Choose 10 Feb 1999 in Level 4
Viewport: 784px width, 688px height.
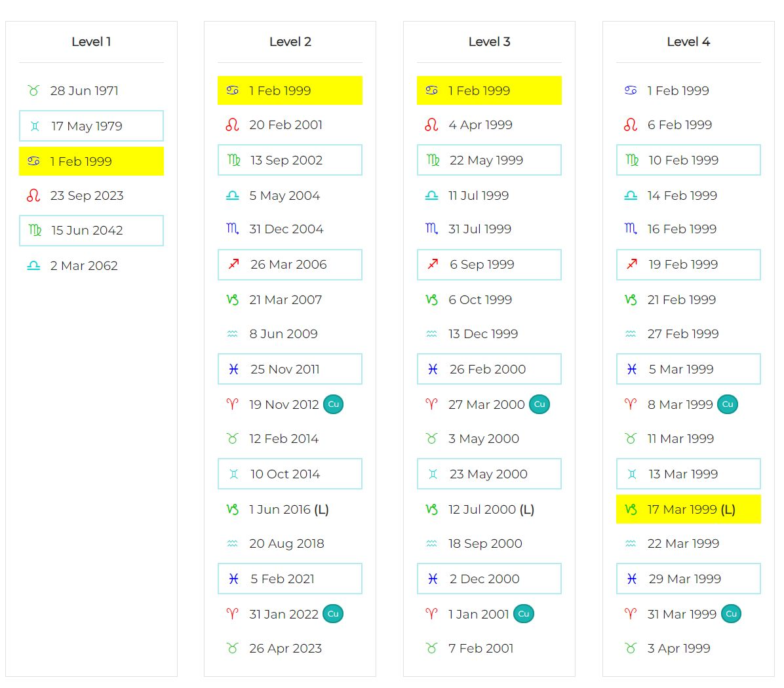688,161
